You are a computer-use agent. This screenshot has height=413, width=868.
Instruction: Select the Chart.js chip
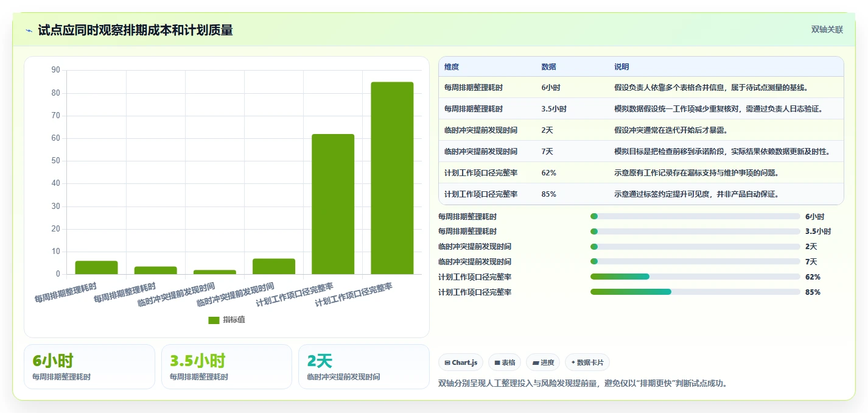coord(461,362)
